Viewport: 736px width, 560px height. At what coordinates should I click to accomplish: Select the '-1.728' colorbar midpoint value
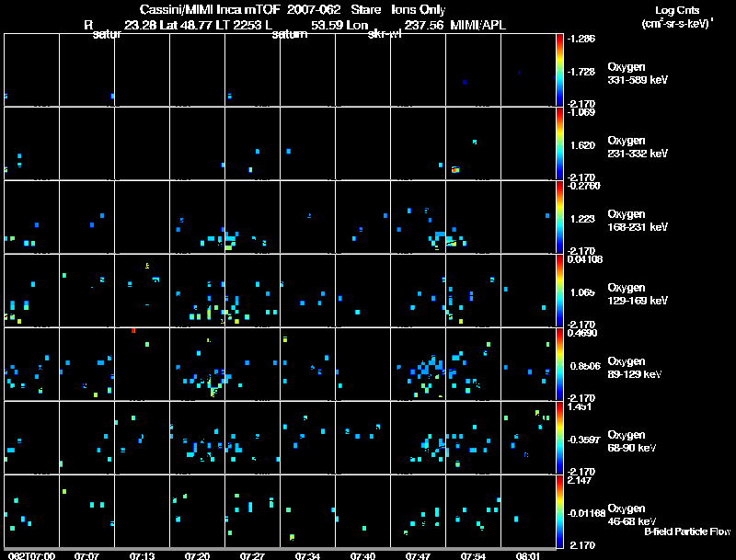point(581,72)
